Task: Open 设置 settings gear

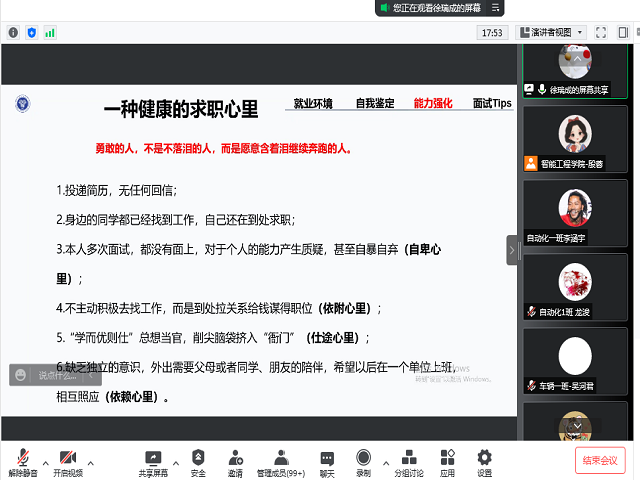Action: (484, 460)
